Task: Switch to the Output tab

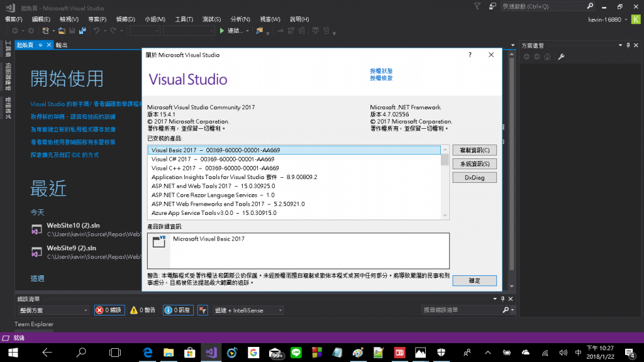Action: [62, 45]
